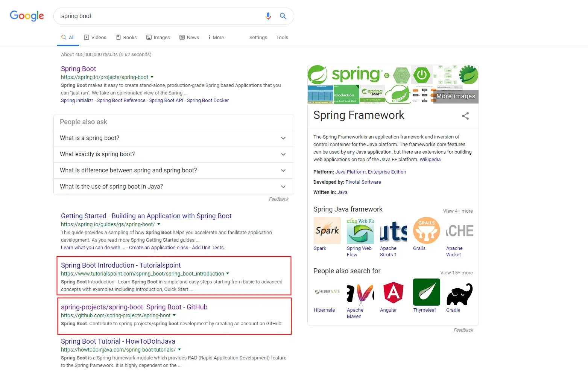Open the Spring Boot Docker sitelink

pyautogui.click(x=208, y=100)
